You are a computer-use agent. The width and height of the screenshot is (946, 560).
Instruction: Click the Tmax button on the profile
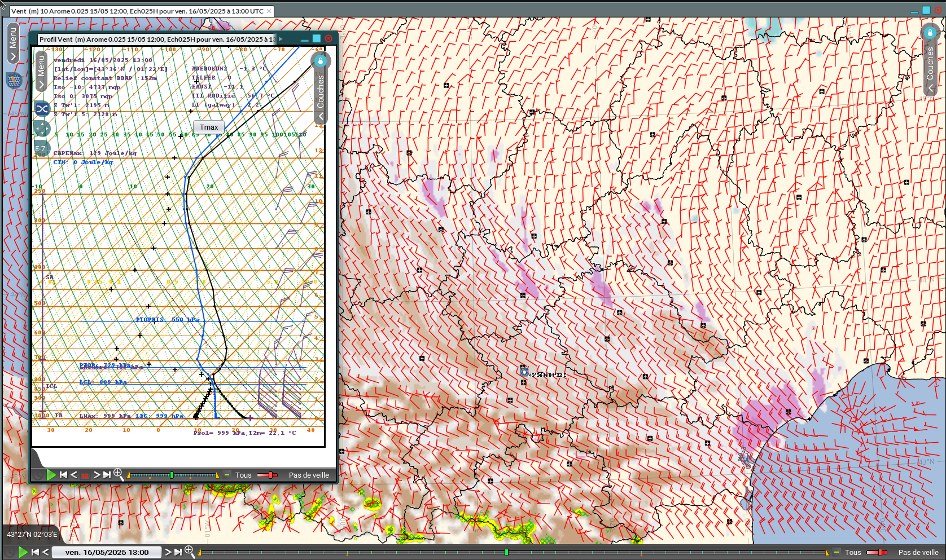[x=209, y=127]
